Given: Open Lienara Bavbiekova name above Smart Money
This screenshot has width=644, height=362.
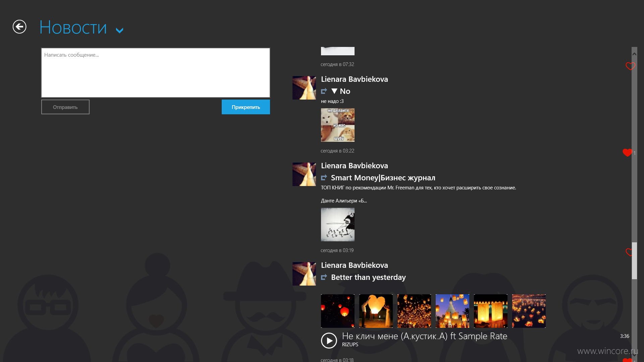Looking at the screenshot, I should click(354, 166).
